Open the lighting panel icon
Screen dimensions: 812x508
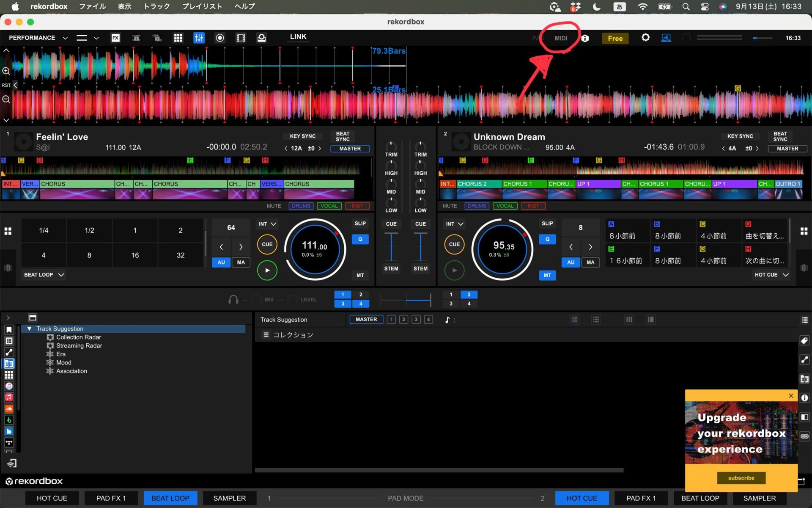(262, 38)
